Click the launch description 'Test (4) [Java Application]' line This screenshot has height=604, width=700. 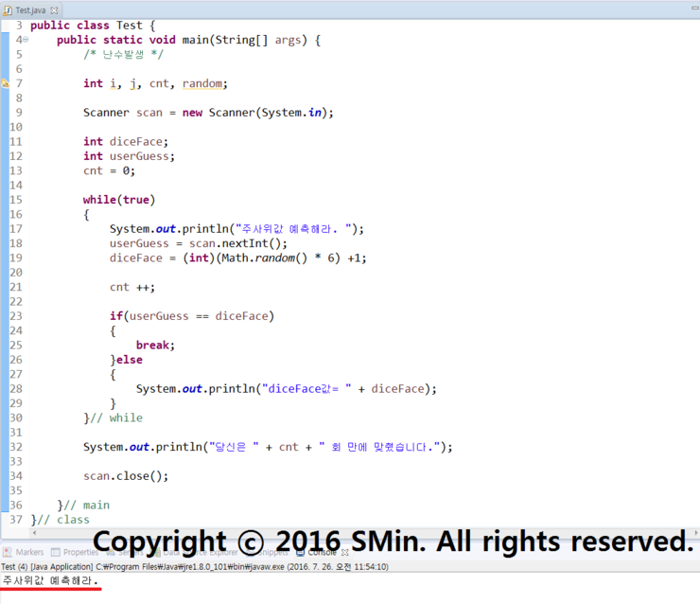click(x=195, y=566)
